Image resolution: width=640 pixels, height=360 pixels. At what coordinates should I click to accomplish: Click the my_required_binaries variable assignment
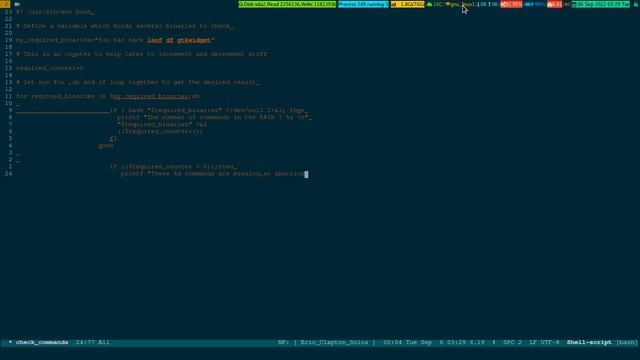click(115, 40)
